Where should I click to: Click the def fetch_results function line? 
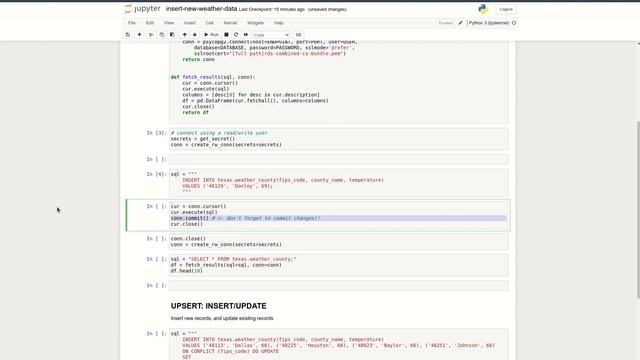click(213, 77)
